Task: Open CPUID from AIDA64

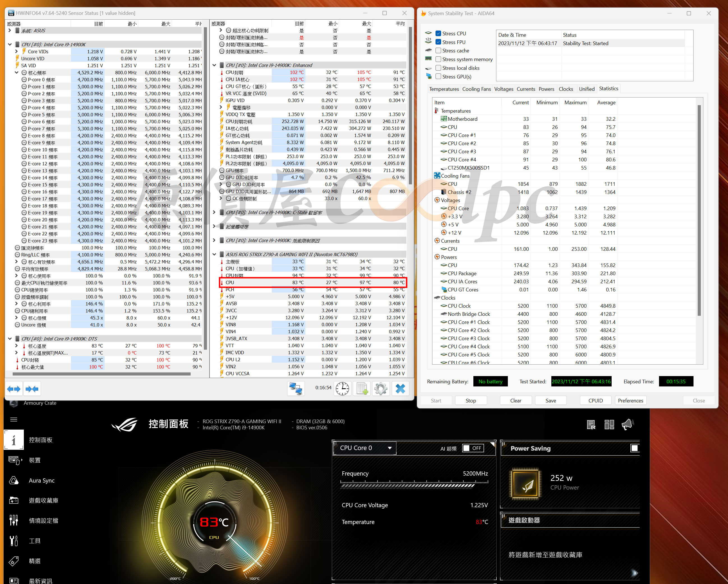Action: [596, 400]
